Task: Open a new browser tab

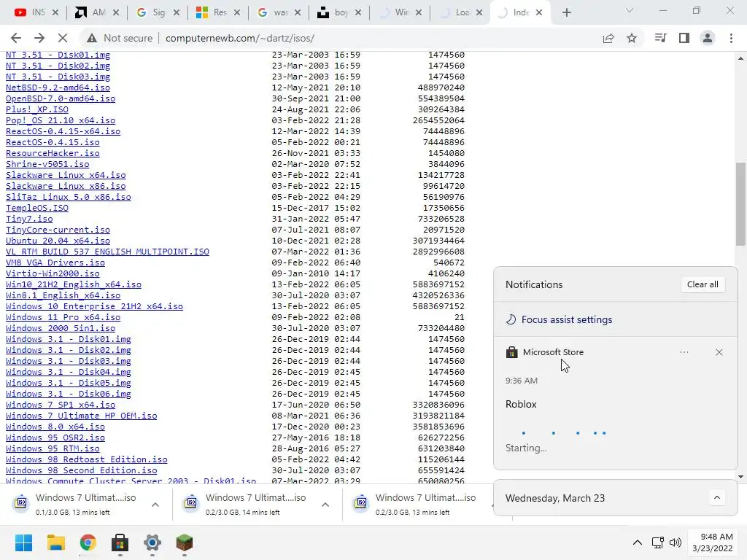Action: click(x=566, y=13)
